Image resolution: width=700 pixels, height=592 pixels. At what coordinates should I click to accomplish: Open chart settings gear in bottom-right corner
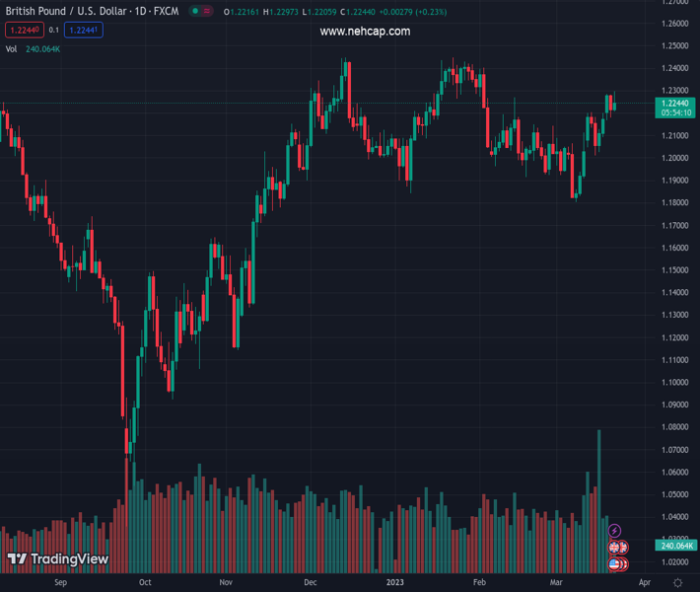pos(677,583)
